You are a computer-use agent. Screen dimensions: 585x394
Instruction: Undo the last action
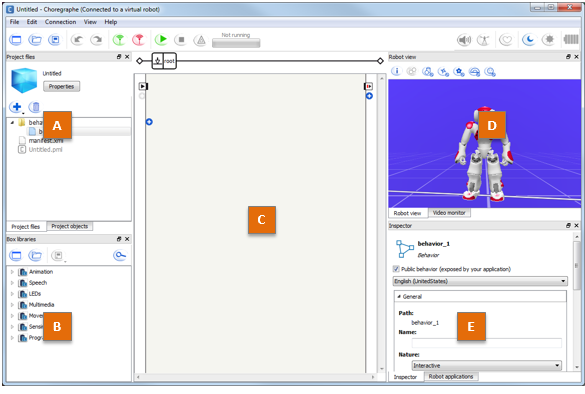point(77,40)
